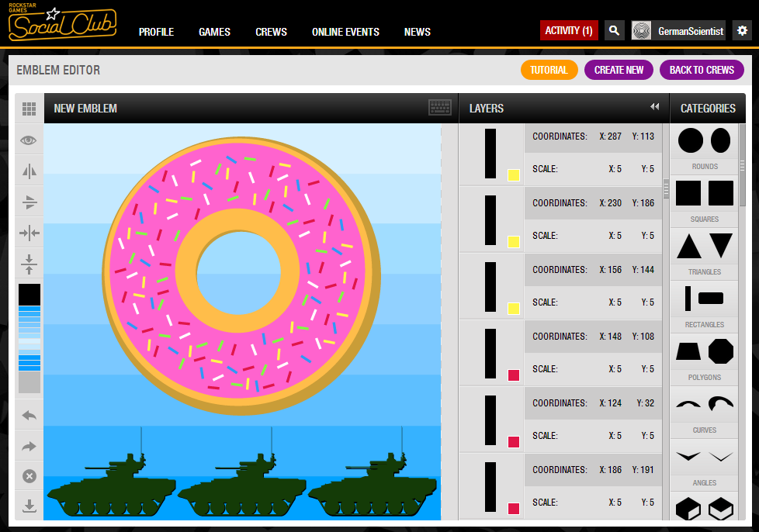Image resolution: width=759 pixels, height=532 pixels.
Task: Select the thick angle shape
Action: [688, 456]
